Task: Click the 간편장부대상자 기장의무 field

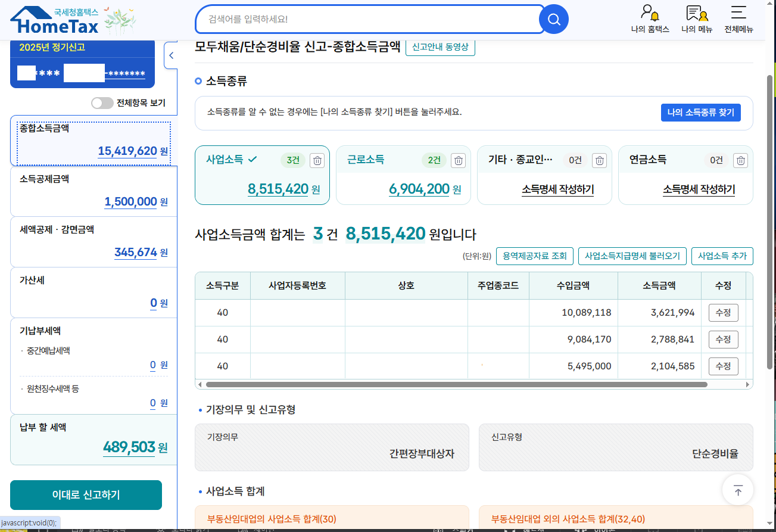Action: tap(332, 447)
